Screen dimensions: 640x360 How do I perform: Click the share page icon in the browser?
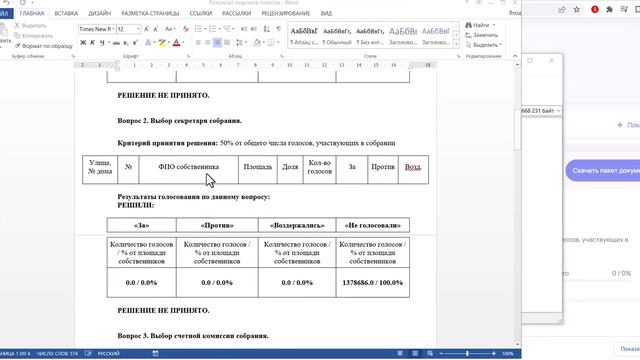[x=562, y=9]
